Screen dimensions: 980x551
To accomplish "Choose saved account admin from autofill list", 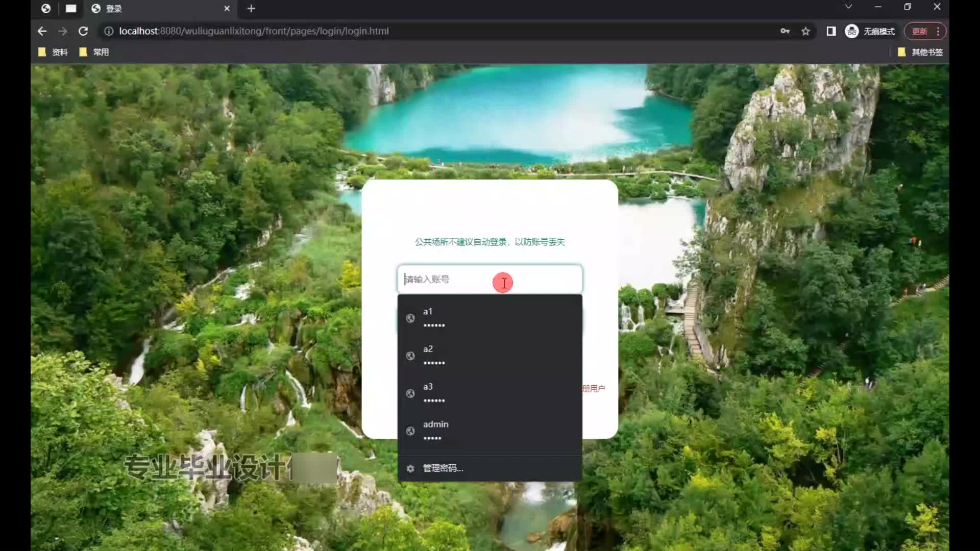I will click(x=489, y=431).
